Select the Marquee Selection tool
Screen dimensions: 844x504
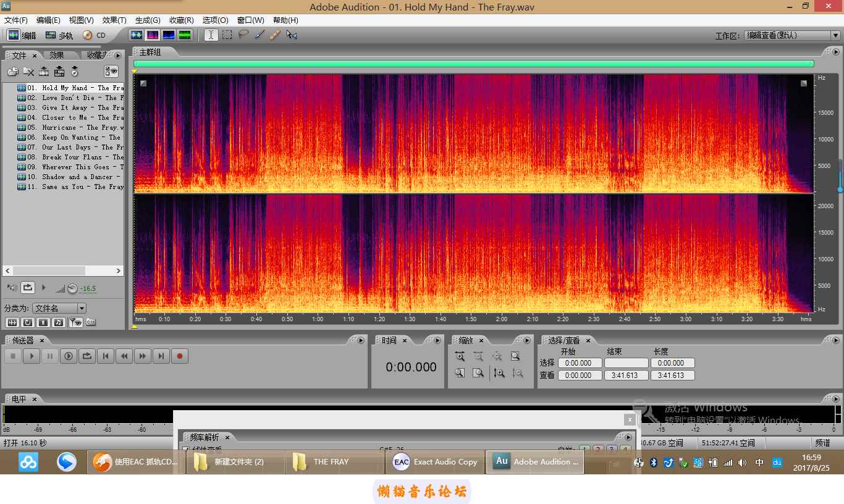click(227, 35)
